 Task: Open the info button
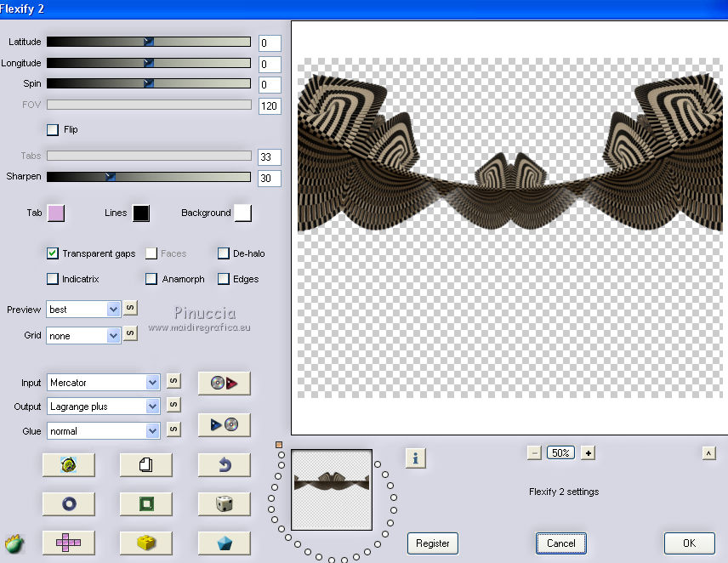tap(415, 458)
